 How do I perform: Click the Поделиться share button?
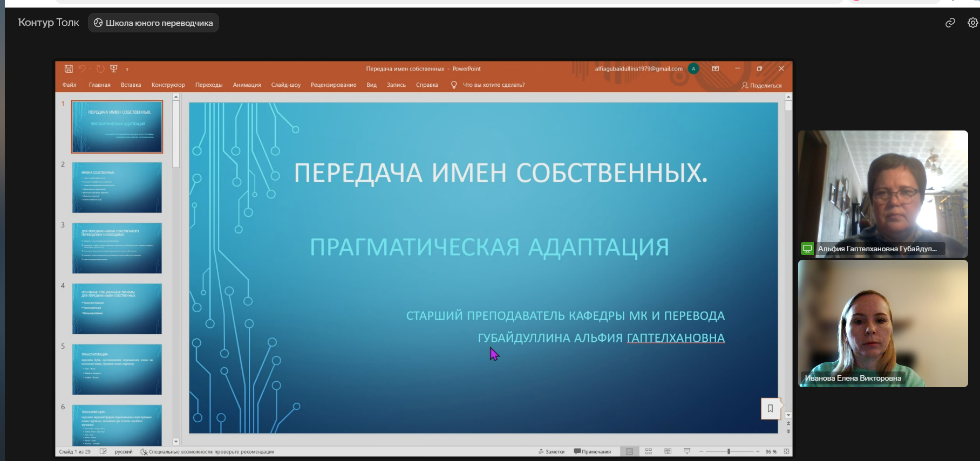pyautogui.click(x=761, y=85)
